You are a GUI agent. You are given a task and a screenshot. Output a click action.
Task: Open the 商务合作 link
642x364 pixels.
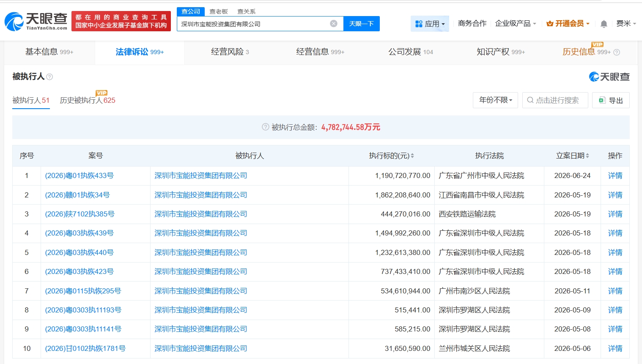(x=472, y=24)
